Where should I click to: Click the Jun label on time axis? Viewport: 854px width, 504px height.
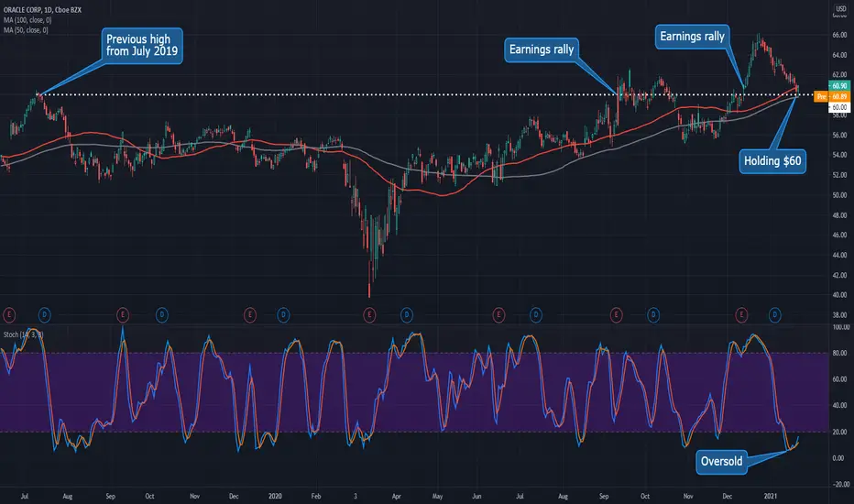coord(476,496)
